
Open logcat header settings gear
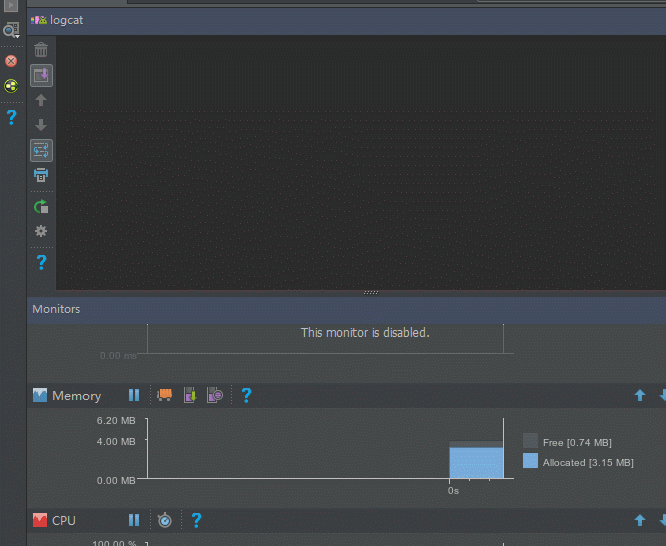(x=41, y=231)
